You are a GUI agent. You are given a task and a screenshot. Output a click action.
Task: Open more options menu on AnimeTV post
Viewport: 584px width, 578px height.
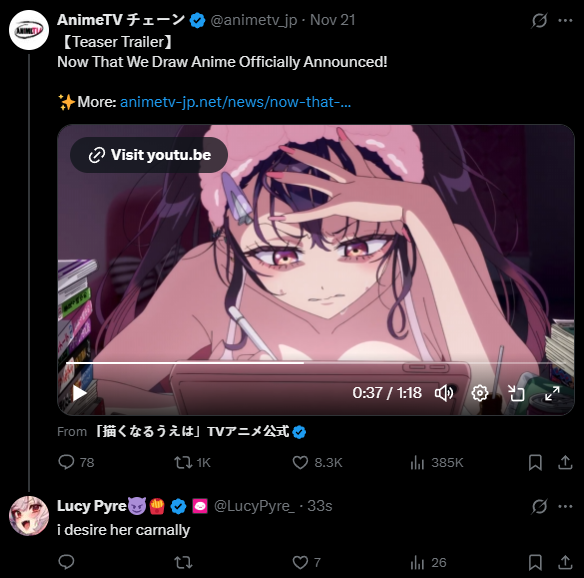point(565,20)
